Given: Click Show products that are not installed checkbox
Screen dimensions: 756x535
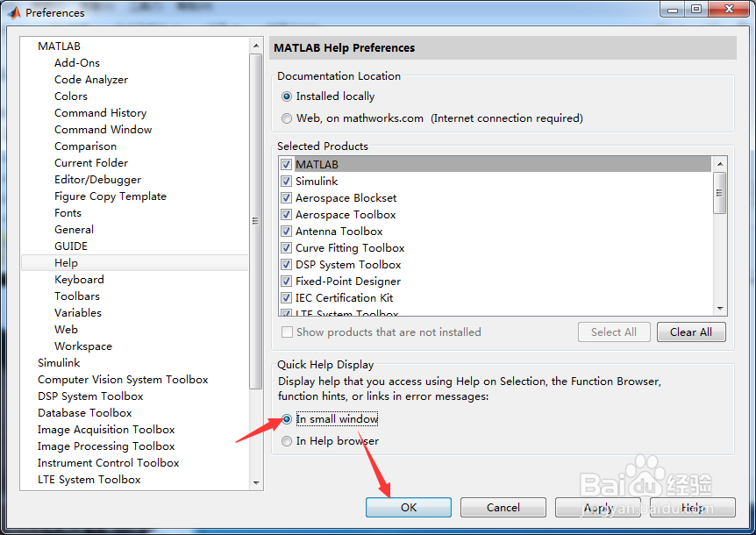Looking at the screenshot, I should point(287,332).
